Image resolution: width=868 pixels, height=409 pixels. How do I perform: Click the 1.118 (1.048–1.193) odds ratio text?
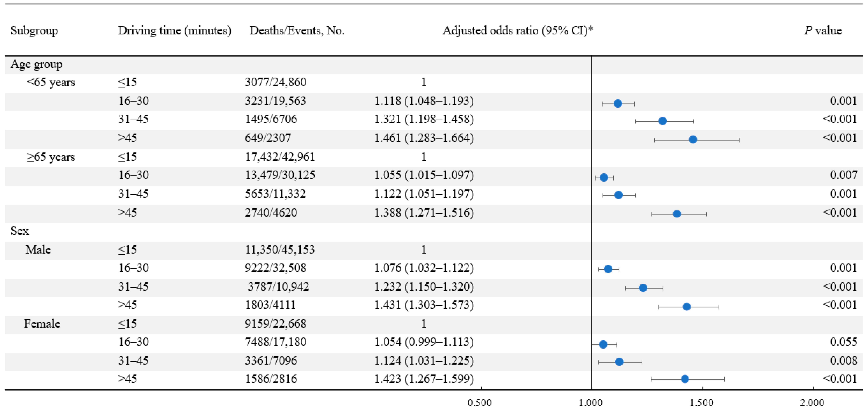tap(424, 101)
